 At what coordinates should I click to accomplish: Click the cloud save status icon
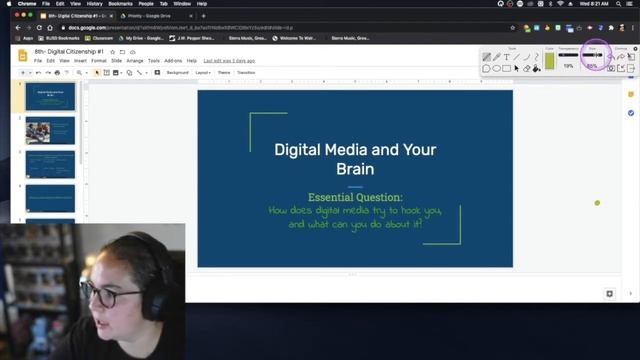tap(133, 52)
